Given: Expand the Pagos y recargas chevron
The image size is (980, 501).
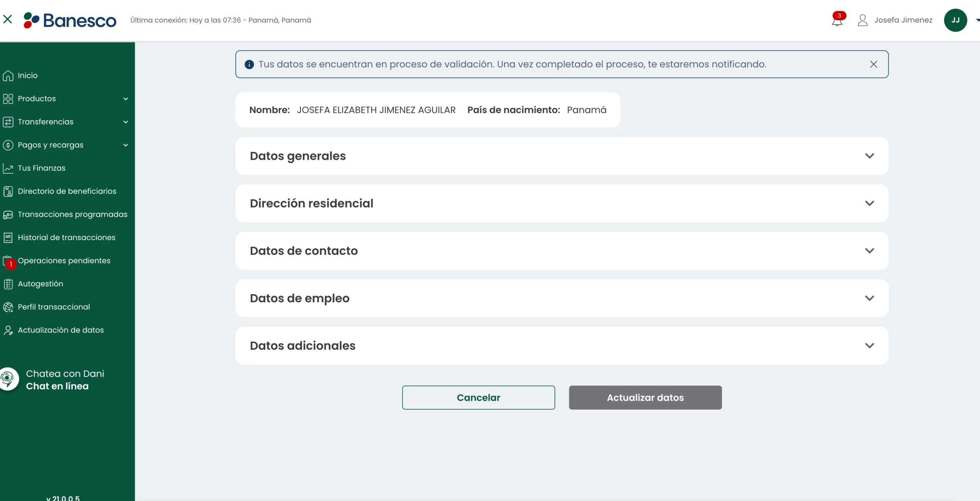Looking at the screenshot, I should tap(126, 145).
